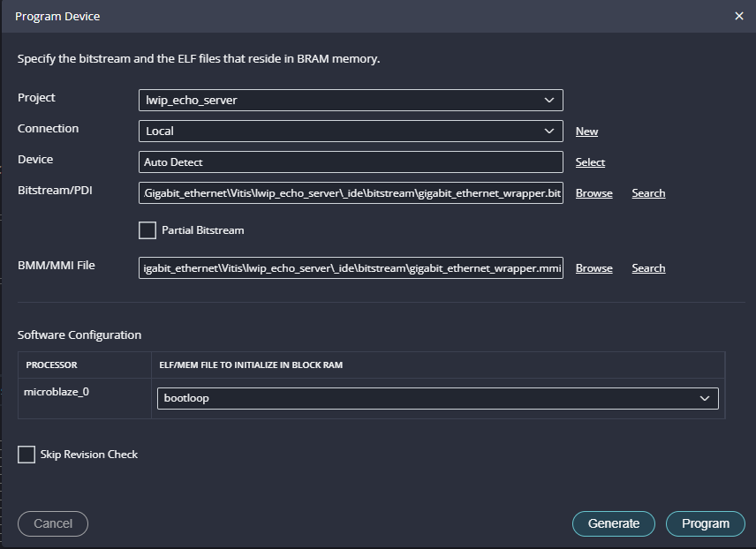Image resolution: width=756 pixels, height=549 pixels.
Task: Search for the BMM/MMI file
Action: pos(648,268)
